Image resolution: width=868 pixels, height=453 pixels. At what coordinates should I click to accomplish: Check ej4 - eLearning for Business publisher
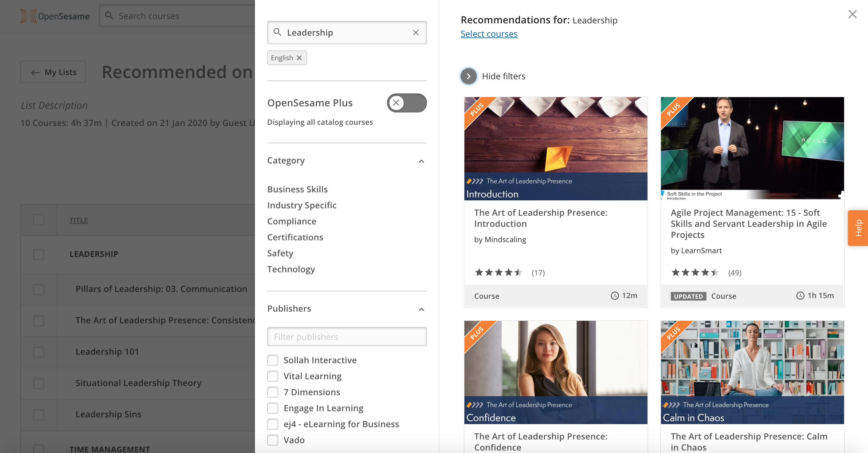tap(273, 424)
